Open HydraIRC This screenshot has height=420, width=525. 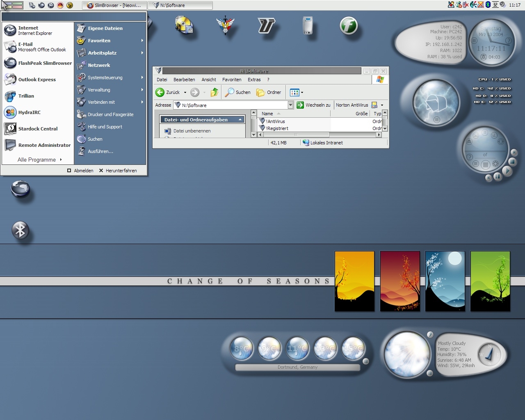38,112
